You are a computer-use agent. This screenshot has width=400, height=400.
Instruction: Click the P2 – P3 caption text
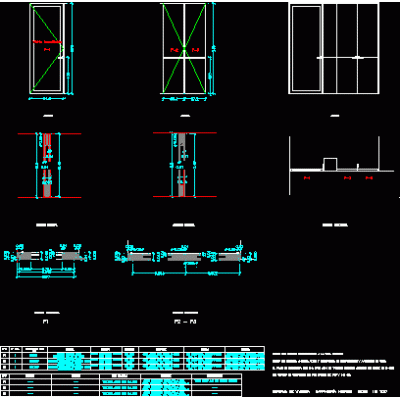coord(185,322)
